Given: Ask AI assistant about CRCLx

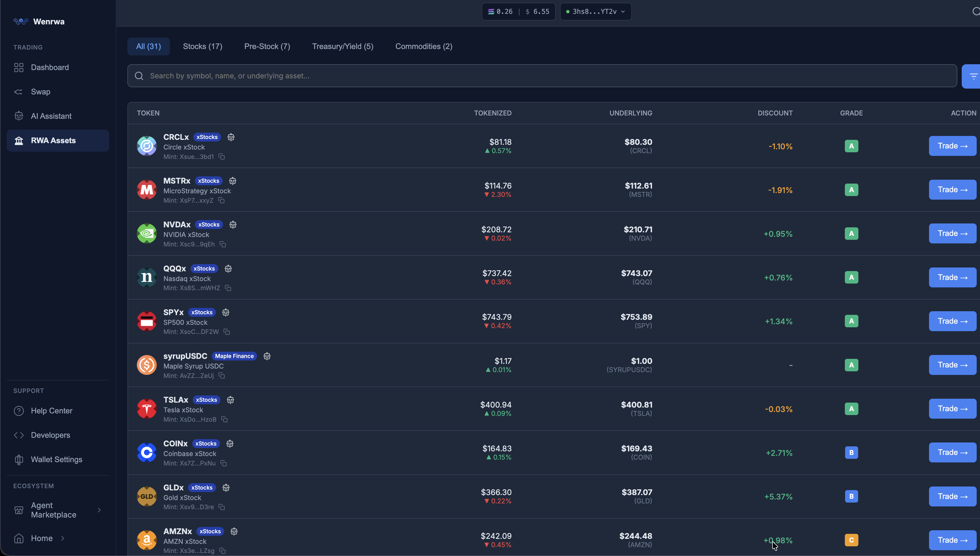Looking at the screenshot, I should [231, 137].
